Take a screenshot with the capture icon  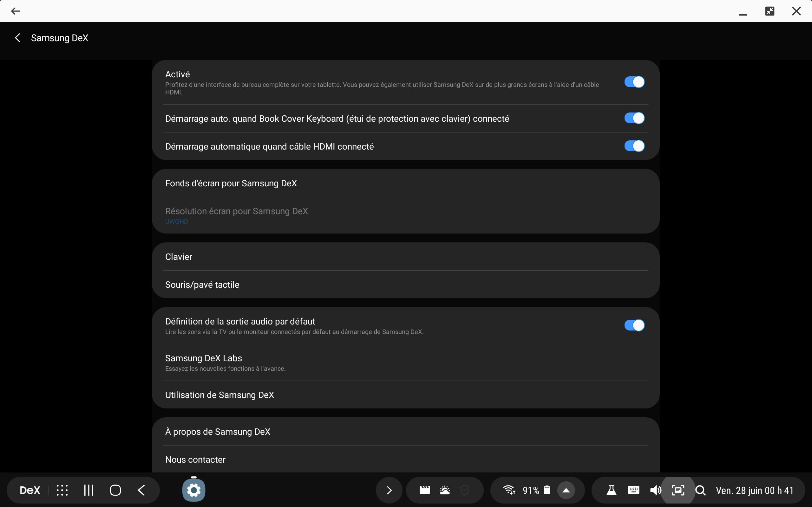[678, 490]
